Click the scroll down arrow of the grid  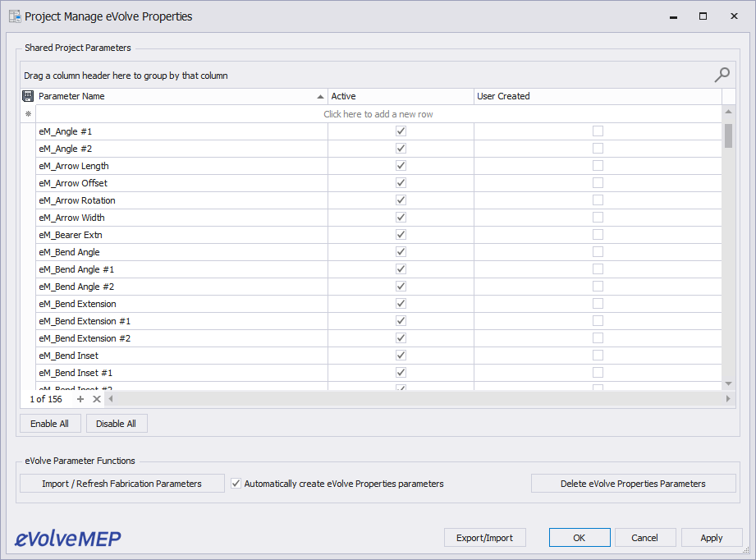[x=729, y=384]
